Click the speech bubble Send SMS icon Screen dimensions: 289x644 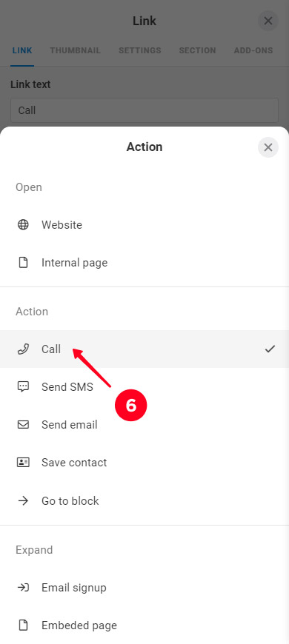pyautogui.click(x=24, y=387)
